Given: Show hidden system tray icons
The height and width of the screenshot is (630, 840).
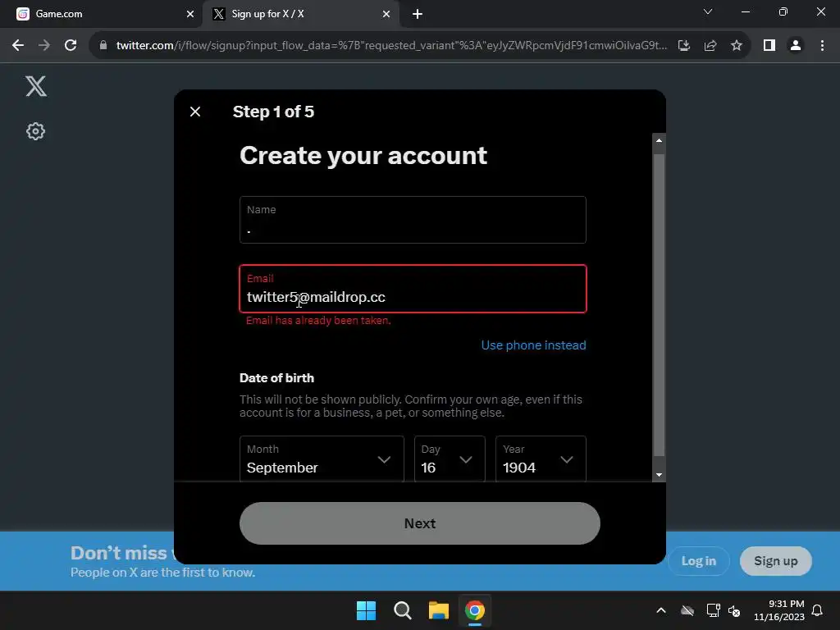Looking at the screenshot, I should (x=661, y=610).
